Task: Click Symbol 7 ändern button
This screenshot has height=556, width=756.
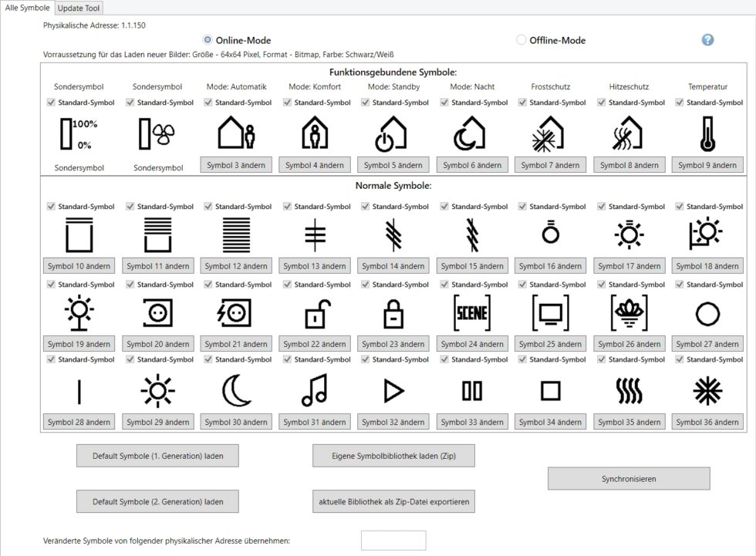Action: tap(550, 164)
